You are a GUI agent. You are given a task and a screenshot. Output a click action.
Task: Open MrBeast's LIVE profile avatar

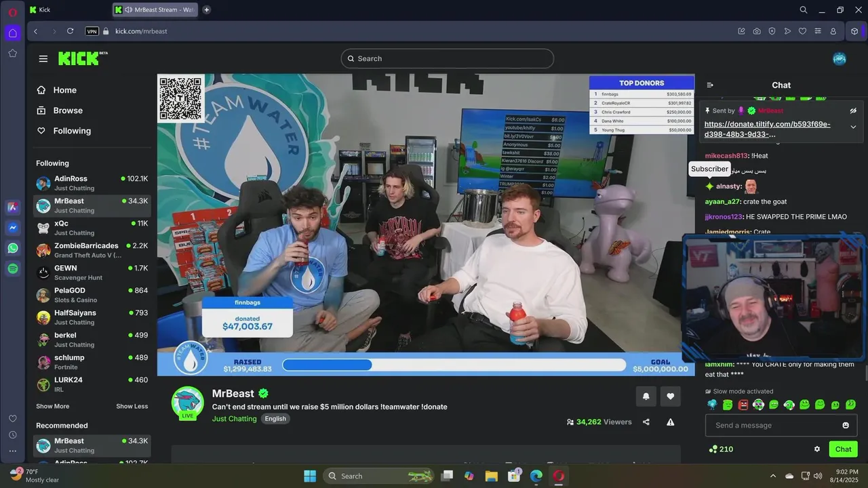point(188,403)
